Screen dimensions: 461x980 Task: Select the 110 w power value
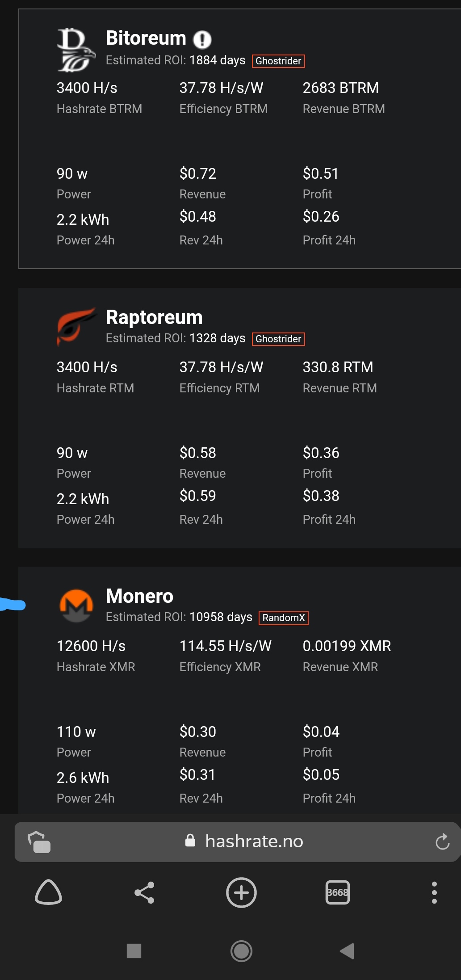point(76,732)
